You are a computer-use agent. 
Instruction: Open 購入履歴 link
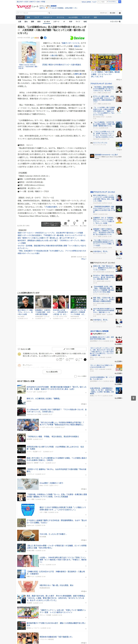[112, 13]
